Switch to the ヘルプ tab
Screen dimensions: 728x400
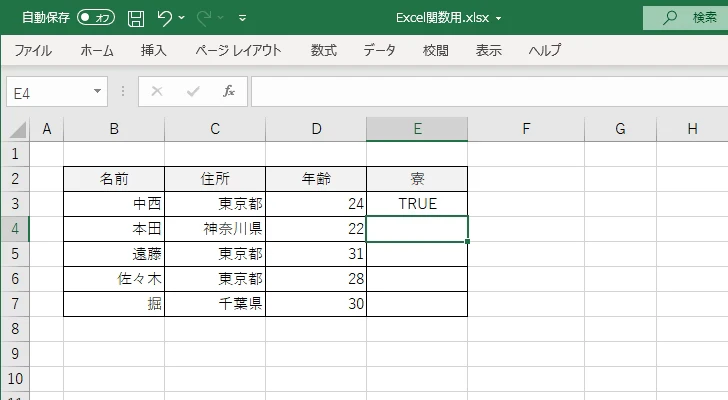pyautogui.click(x=545, y=50)
